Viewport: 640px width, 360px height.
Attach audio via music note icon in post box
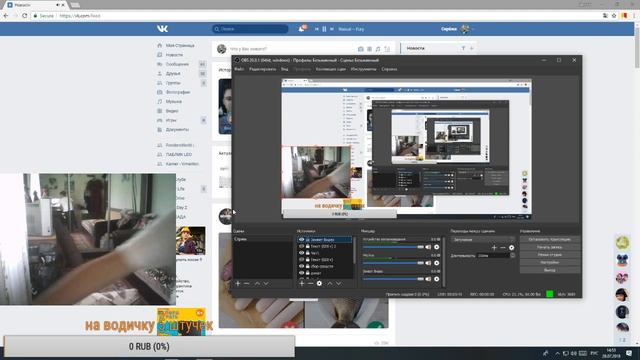pyautogui.click(x=378, y=49)
